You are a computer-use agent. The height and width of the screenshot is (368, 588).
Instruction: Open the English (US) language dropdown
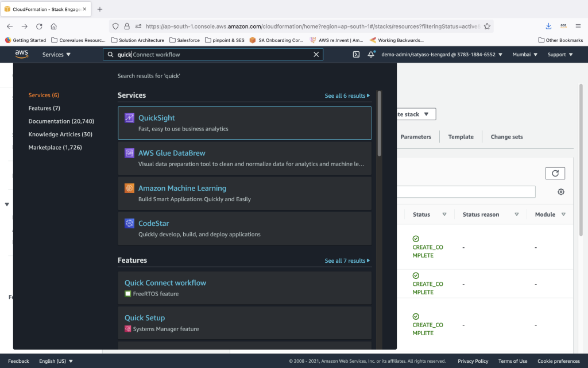pyautogui.click(x=56, y=361)
